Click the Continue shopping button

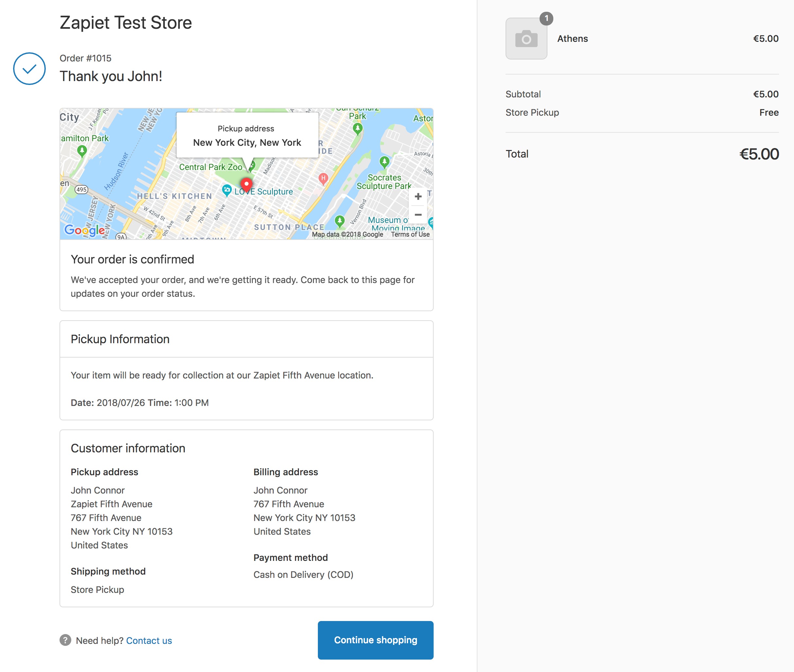375,640
